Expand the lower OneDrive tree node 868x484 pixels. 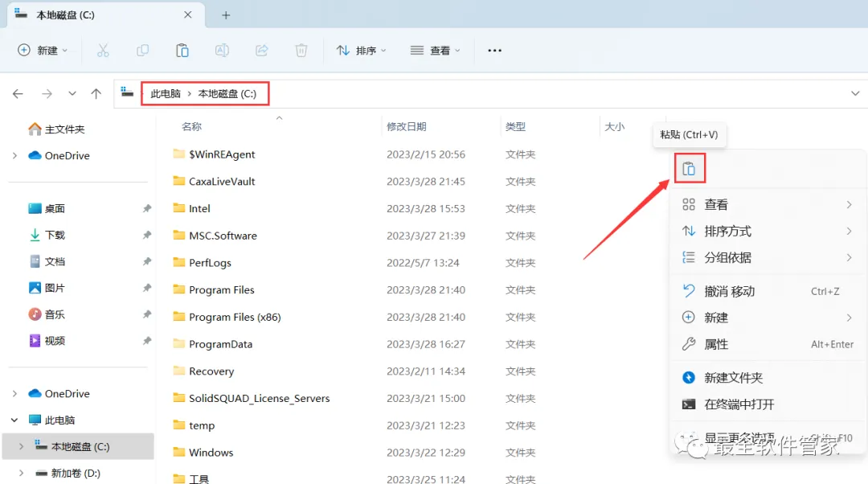click(15, 394)
